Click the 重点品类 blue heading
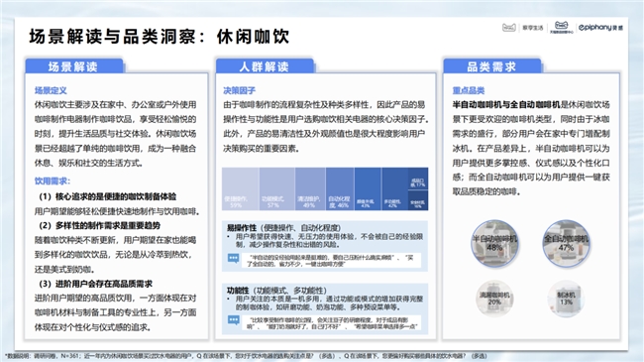This screenshot has height=362, width=644. click(469, 90)
